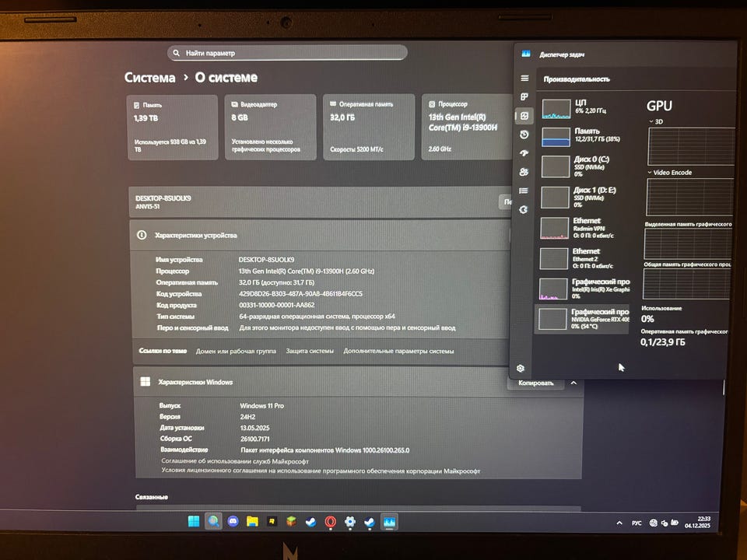Click the computer name 'DESKTOP-8SUOLK9' header
This screenshot has width=747, height=560.
(163, 198)
